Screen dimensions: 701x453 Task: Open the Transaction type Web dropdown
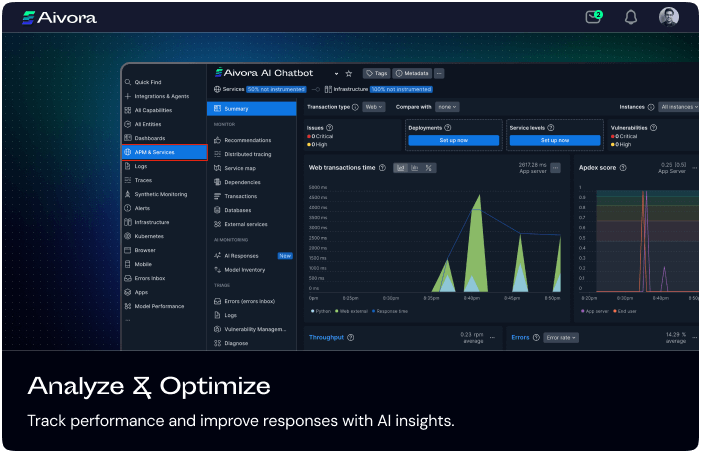[x=372, y=106]
